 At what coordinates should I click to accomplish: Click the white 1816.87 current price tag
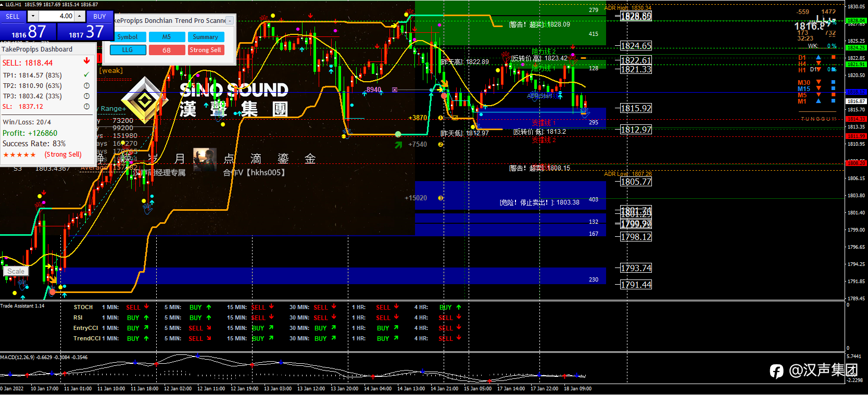tap(856, 101)
